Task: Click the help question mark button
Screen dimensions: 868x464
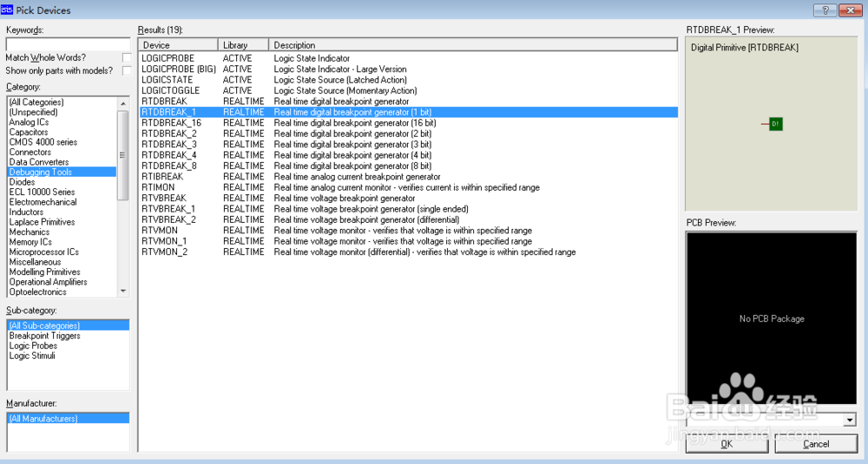Action: click(x=825, y=10)
